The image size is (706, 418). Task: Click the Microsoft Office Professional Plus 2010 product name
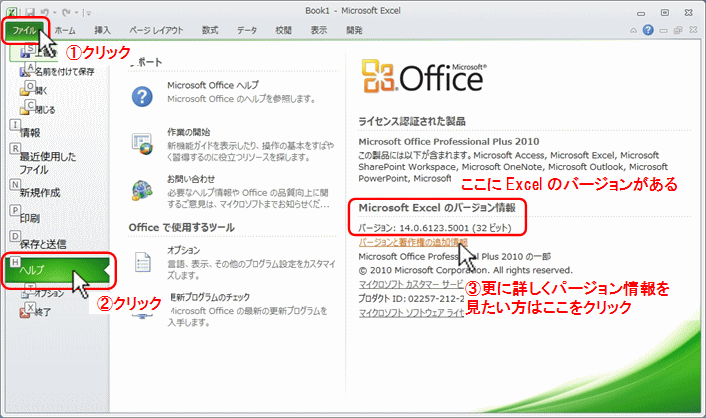click(x=448, y=141)
